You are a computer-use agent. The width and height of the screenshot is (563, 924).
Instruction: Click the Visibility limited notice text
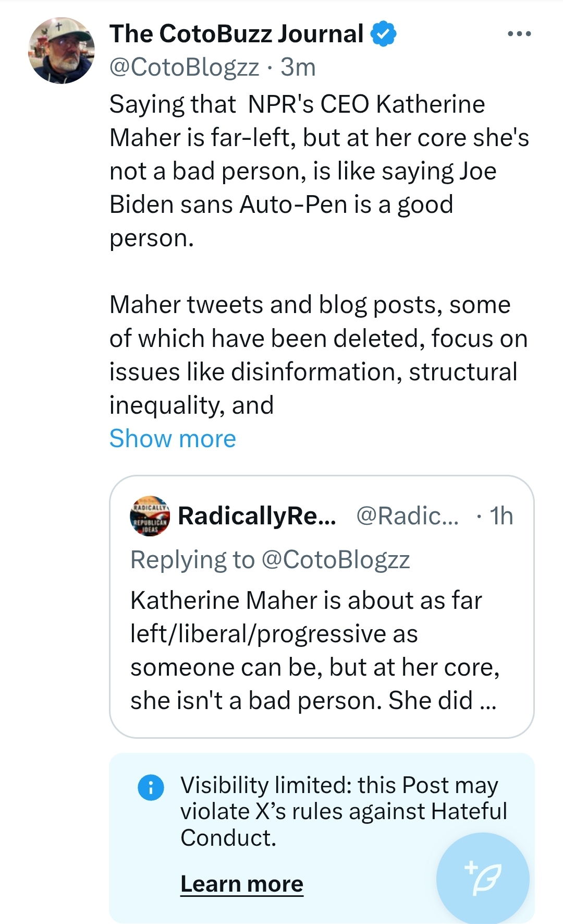(x=344, y=811)
